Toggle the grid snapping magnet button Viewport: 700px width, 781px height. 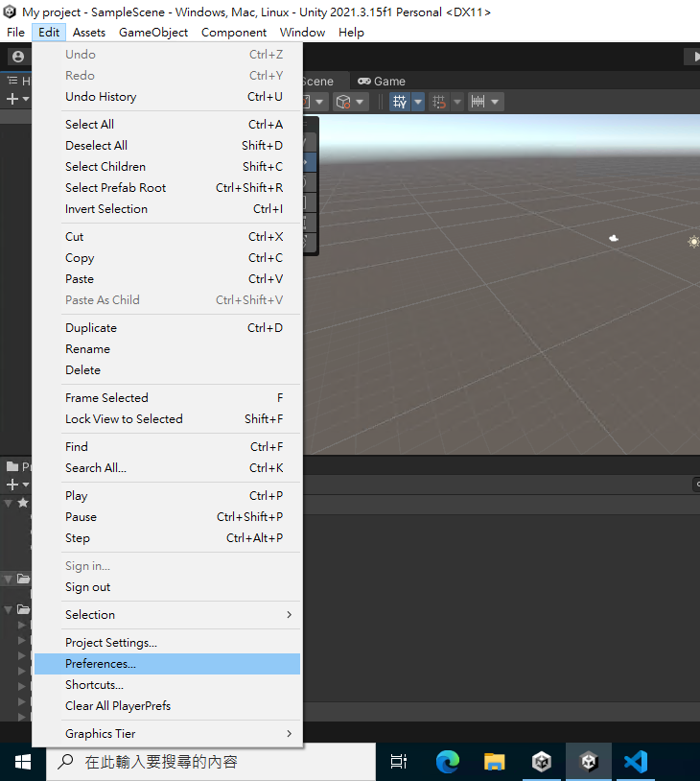438,102
